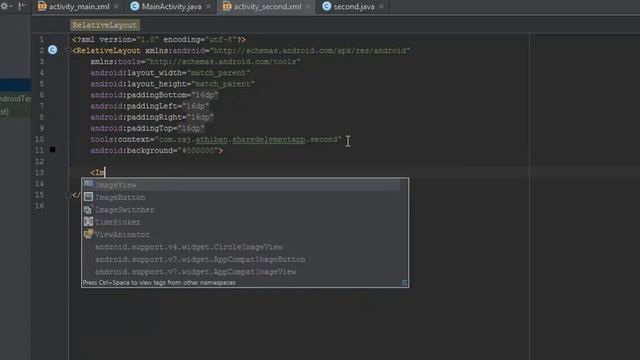Expand the closing tag fold marker on line 15
This screenshot has width=640, height=360.
[x=67, y=196]
